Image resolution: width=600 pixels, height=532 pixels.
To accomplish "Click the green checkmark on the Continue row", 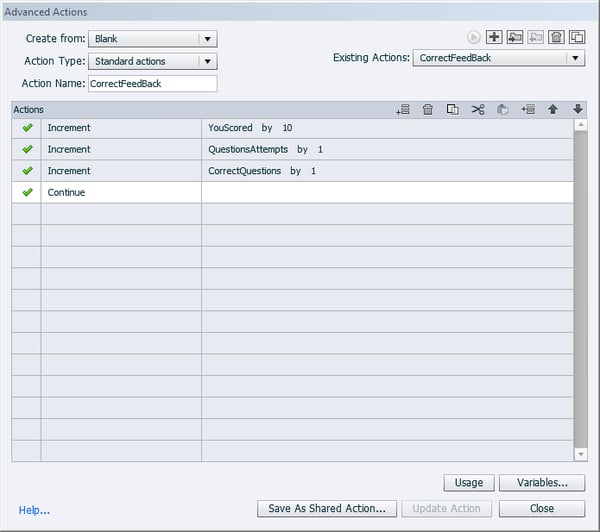I will point(27,192).
